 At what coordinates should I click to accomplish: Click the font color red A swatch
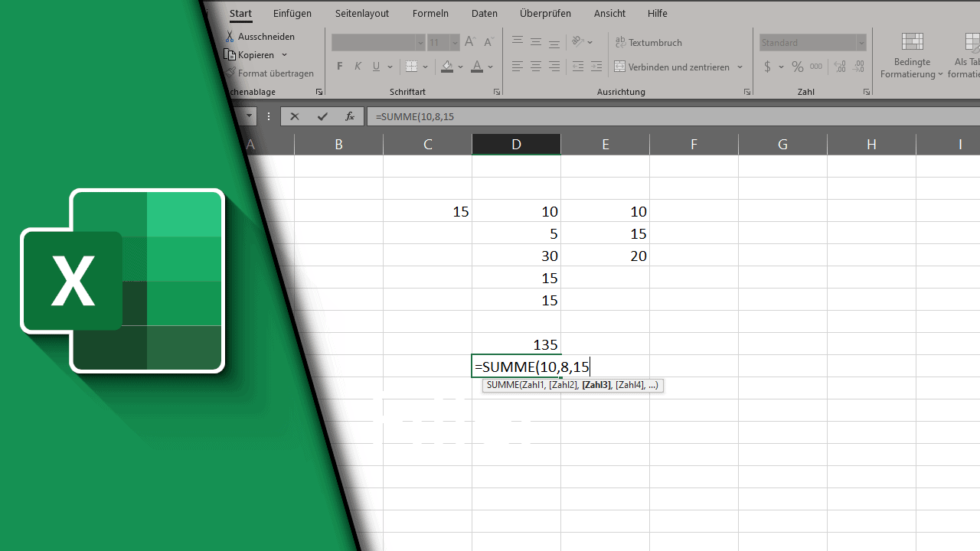tap(477, 67)
